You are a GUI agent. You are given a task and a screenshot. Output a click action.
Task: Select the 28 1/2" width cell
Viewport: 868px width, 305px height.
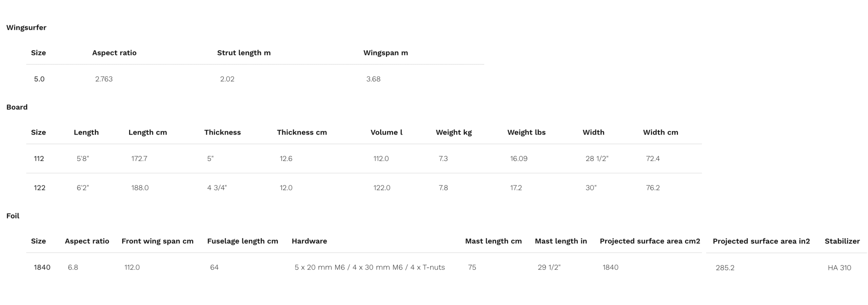point(597,158)
